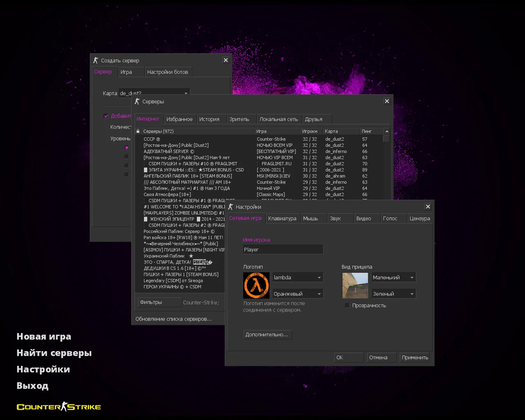Click the Дополнительно... button
The height and width of the screenshot is (420, 525).
click(267, 335)
